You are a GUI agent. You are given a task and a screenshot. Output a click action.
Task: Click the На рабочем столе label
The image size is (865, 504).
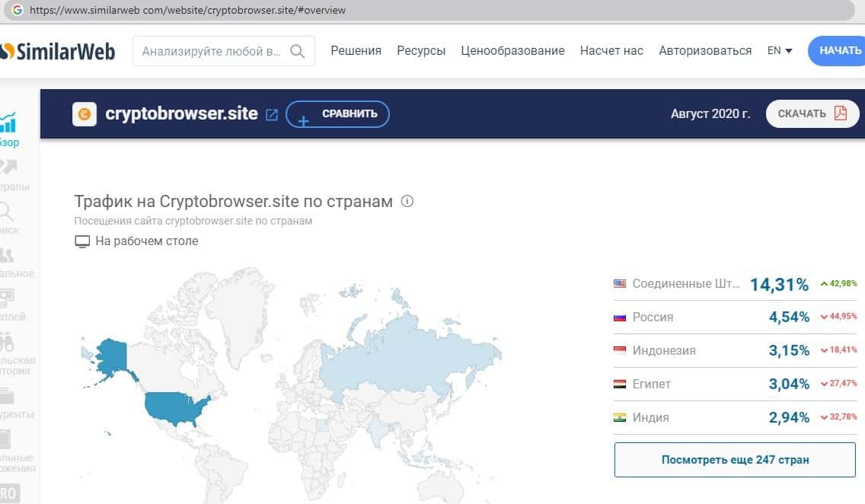coord(147,241)
